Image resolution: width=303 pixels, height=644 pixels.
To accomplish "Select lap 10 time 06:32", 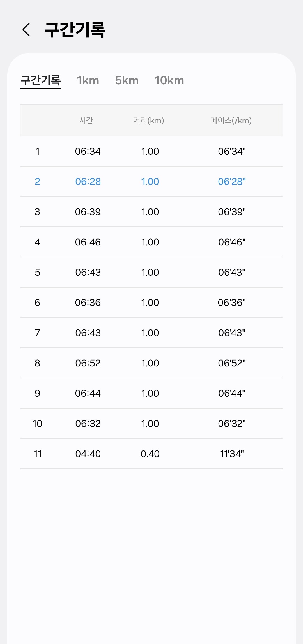I will pos(88,424).
